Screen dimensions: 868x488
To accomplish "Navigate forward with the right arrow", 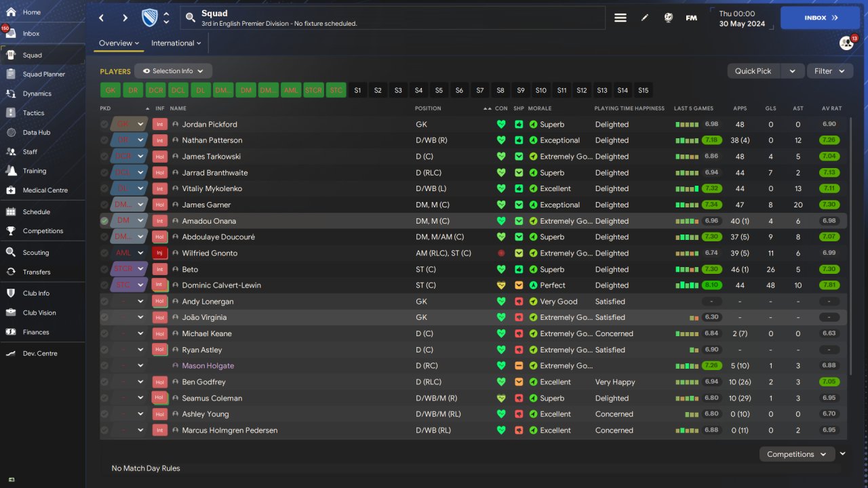I will pos(125,18).
